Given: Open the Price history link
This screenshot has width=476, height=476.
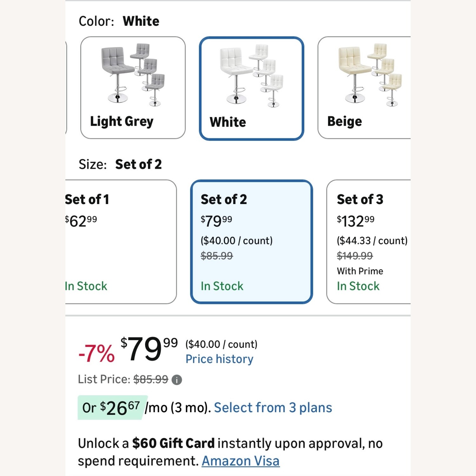Looking at the screenshot, I should click(x=219, y=359).
